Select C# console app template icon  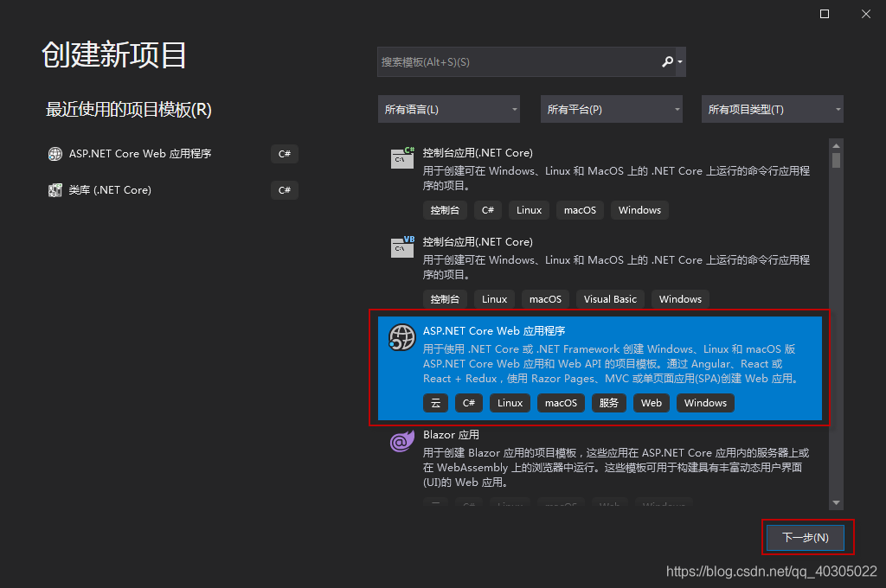coord(402,157)
